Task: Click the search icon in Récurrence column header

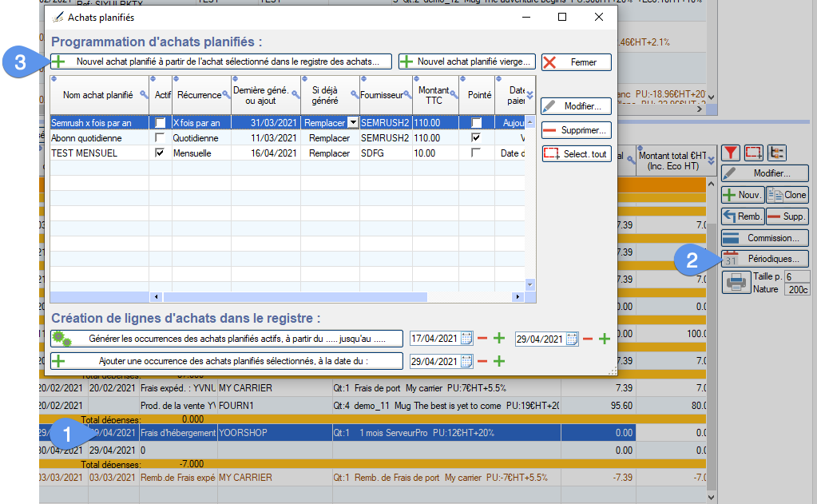Action: point(226,95)
